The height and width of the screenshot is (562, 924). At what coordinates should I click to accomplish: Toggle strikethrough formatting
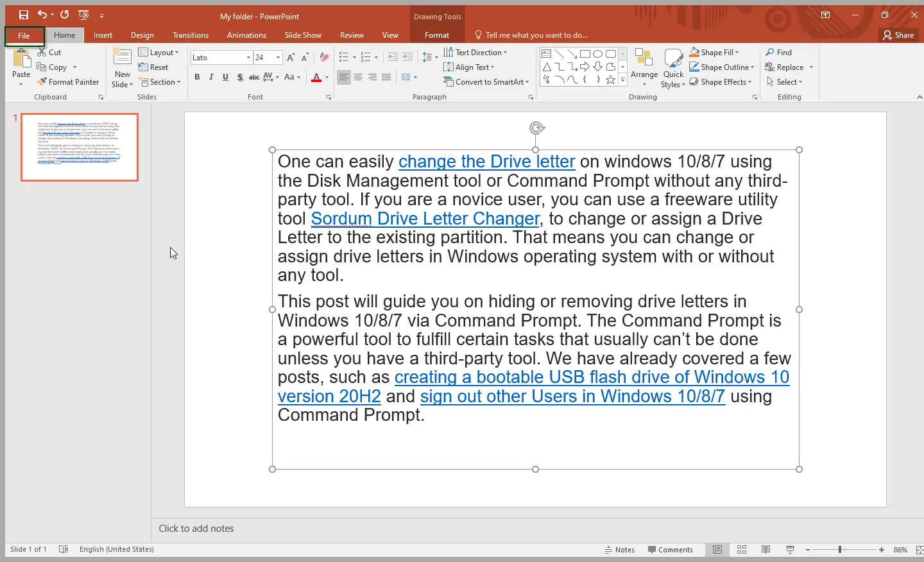tap(254, 78)
